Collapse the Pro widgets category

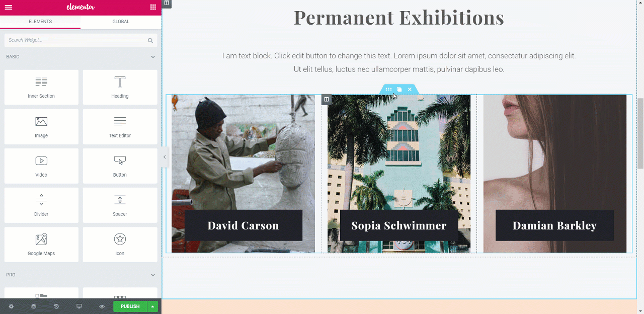point(153,275)
